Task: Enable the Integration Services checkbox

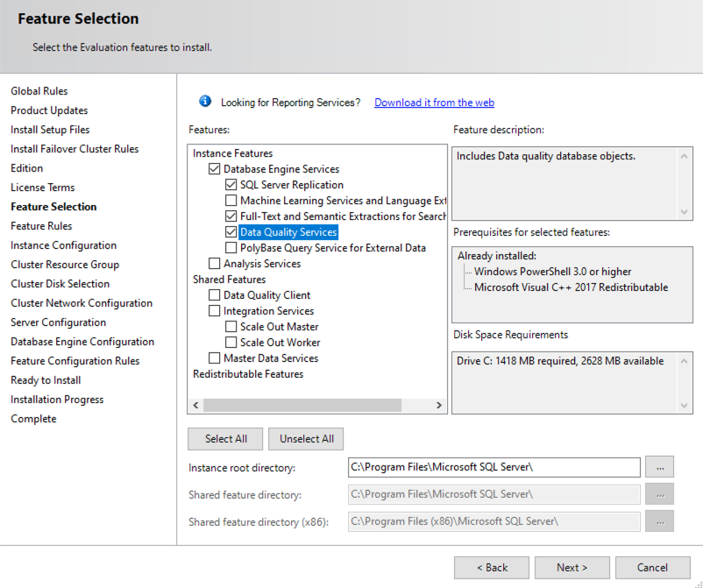Action: (x=214, y=311)
